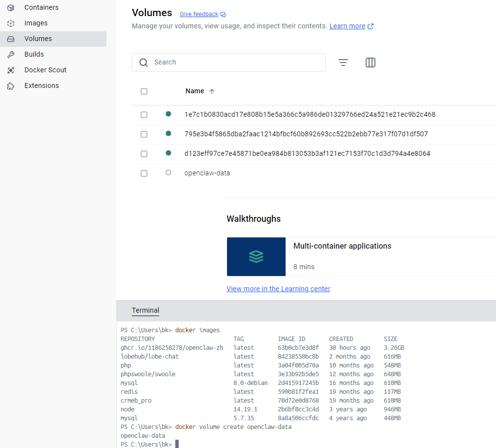
Task: Switch to the Terminal tab
Action: point(145,311)
